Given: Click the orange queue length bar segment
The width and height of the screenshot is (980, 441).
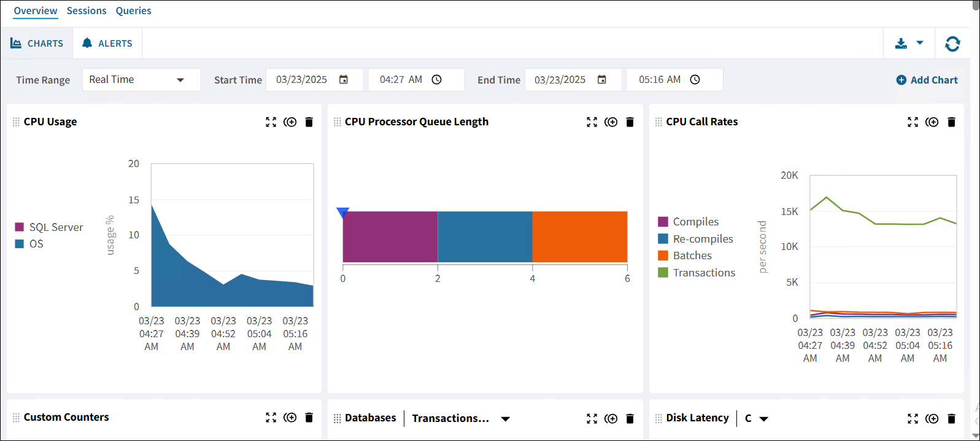Looking at the screenshot, I should click(580, 237).
